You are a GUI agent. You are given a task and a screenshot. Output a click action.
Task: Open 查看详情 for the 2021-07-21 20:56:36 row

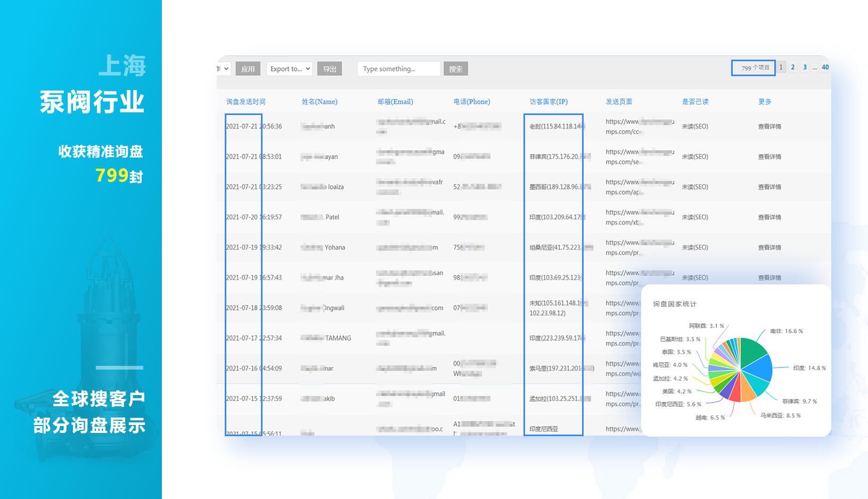pyautogui.click(x=769, y=127)
